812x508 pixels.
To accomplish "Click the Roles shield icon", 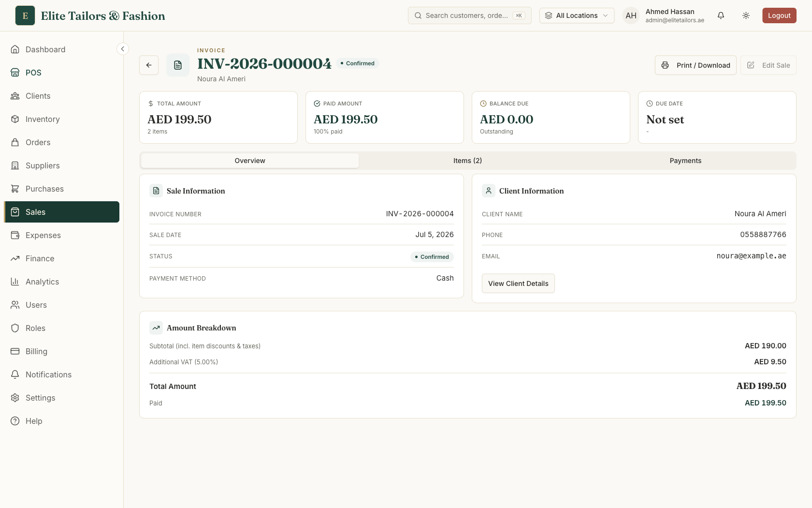I will pos(15,328).
